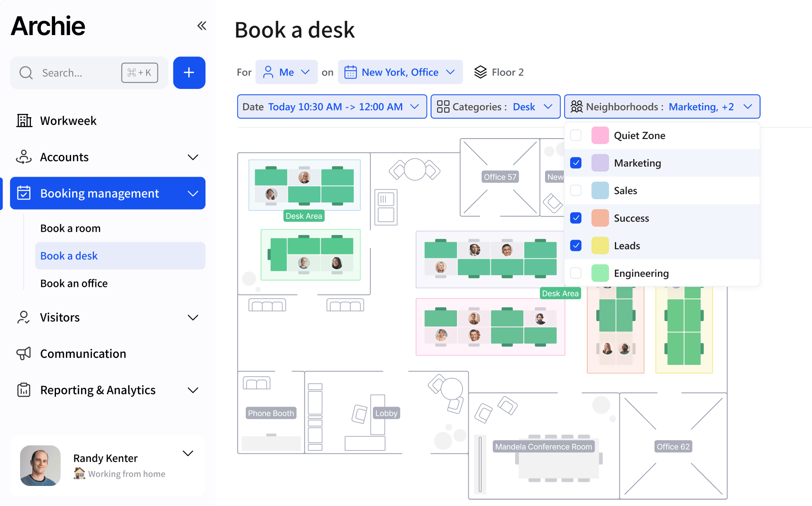812x506 pixels.
Task: Click the Workweek building icon
Action: point(24,120)
